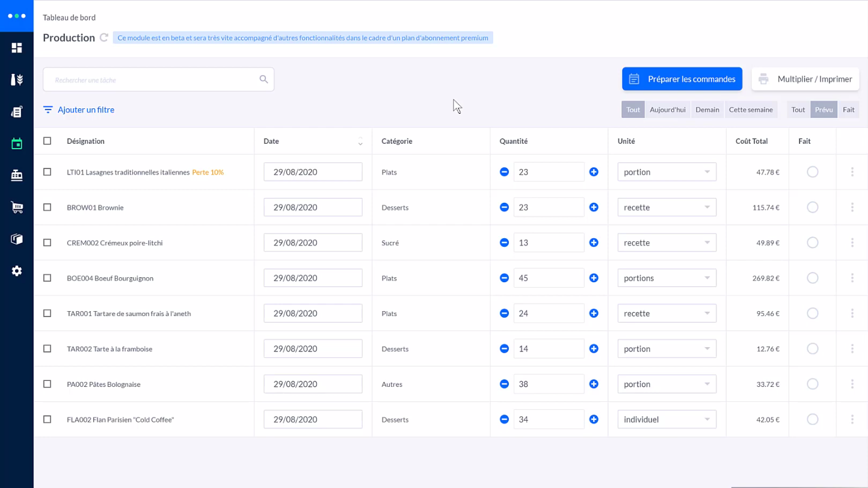Screen dimensions: 868x488
Task: Select the green production calendar icon
Action: click(x=16, y=143)
